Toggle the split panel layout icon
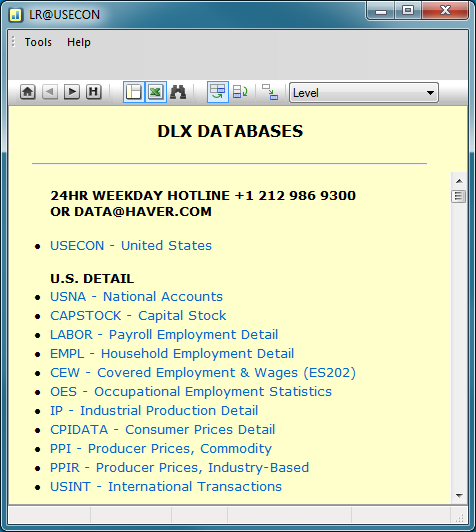 pos(134,92)
